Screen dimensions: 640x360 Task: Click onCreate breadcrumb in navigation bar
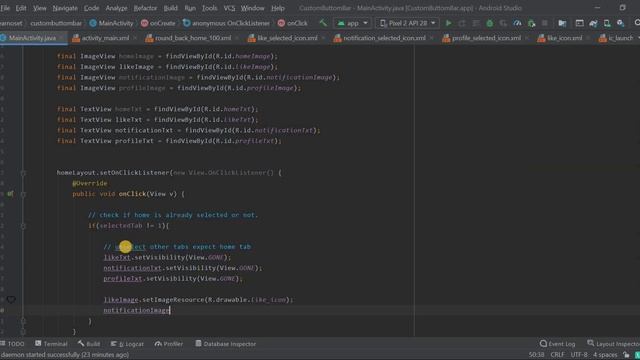(x=158, y=23)
